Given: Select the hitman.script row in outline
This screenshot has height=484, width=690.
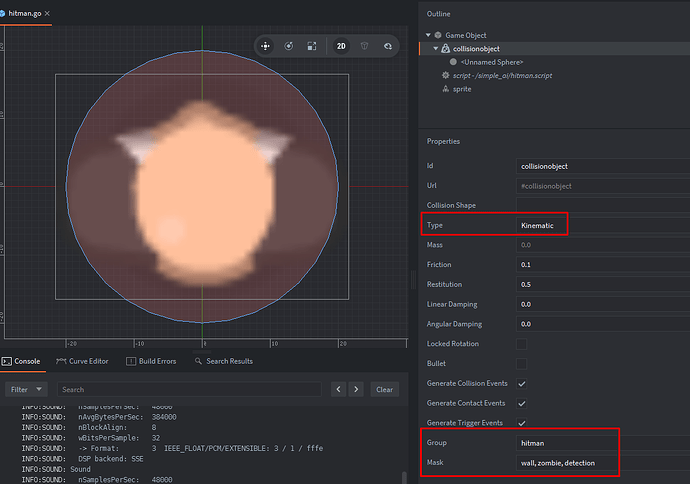Looking at the screenshot, I should coord(502,76).
